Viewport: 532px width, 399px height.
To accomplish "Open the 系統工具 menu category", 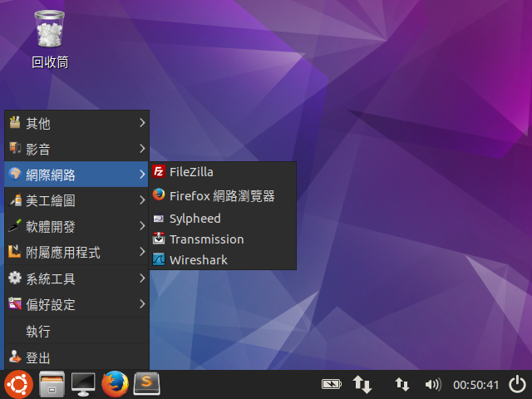I will (76, 278).
